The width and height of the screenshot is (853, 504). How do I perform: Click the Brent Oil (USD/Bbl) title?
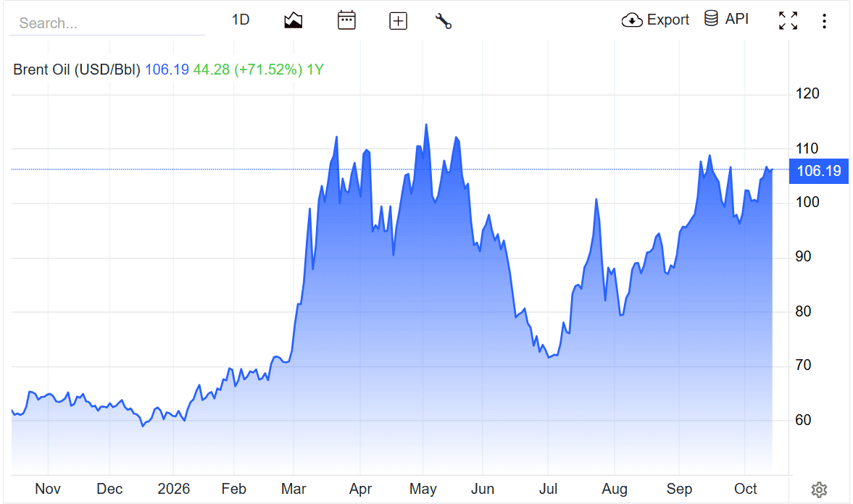click(x=77, y=70)
